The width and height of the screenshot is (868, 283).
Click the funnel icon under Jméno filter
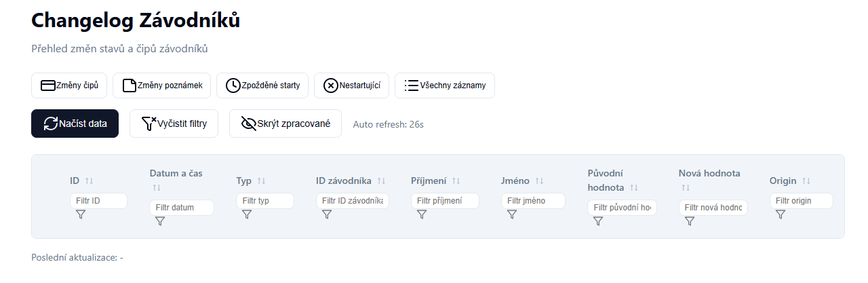[512, 214]
